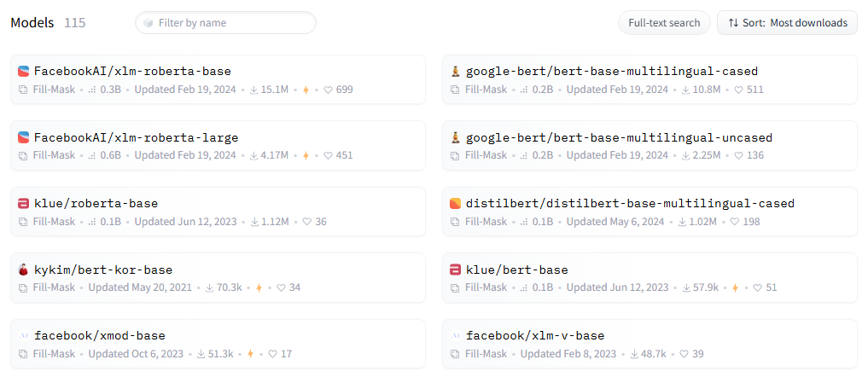Click the lightning inference icon on xlm-roberta-large card
Viewport: 868px width, 377px height.
click(306, 155)
